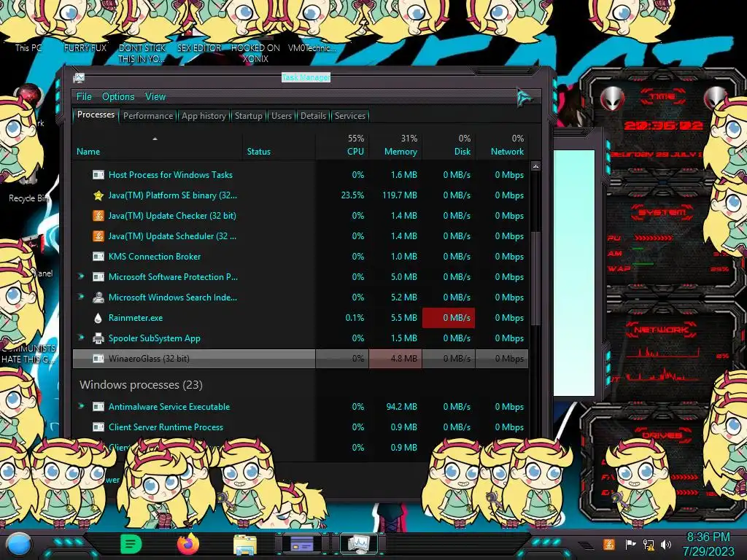Click the Antimalware Service Executable icon

(98, 407)
